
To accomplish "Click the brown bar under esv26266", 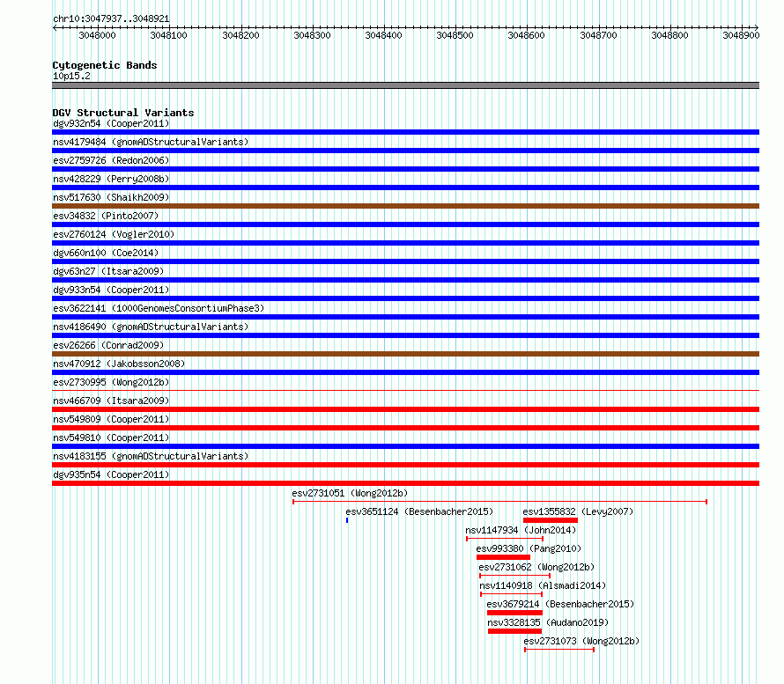I will pyautogui.click(x=405, y=354).
